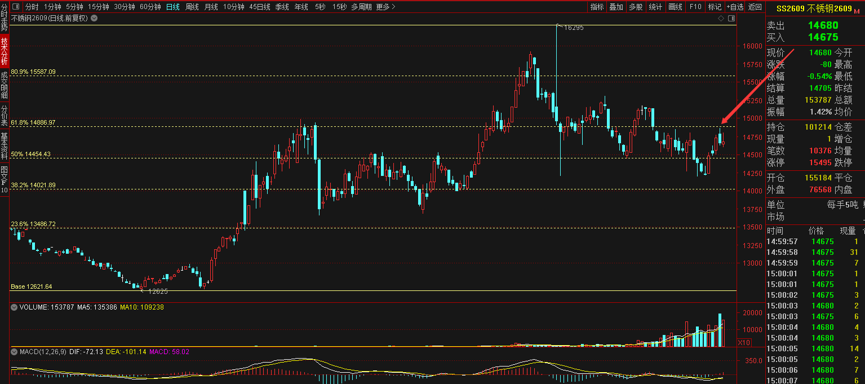
Task: Open F10 company info
Action: [x=695, y=7]
